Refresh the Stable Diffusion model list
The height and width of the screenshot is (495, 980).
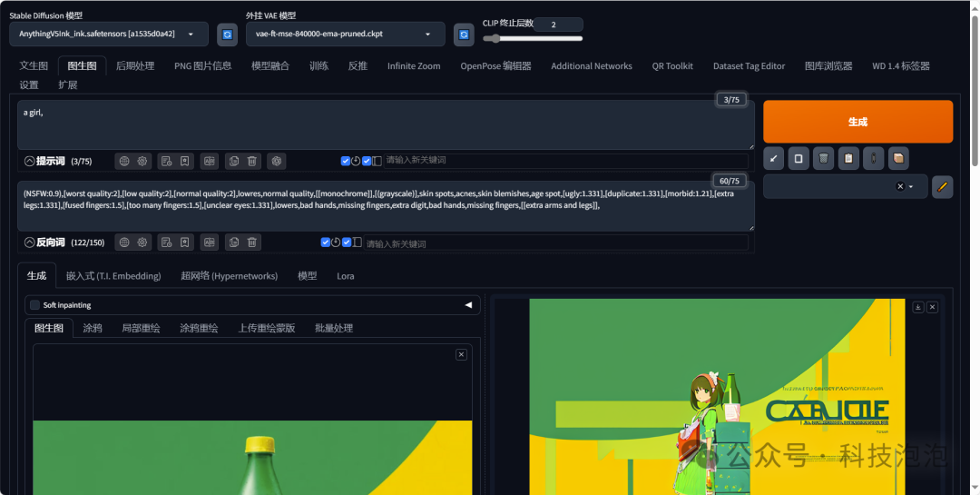tap(227, 35)
